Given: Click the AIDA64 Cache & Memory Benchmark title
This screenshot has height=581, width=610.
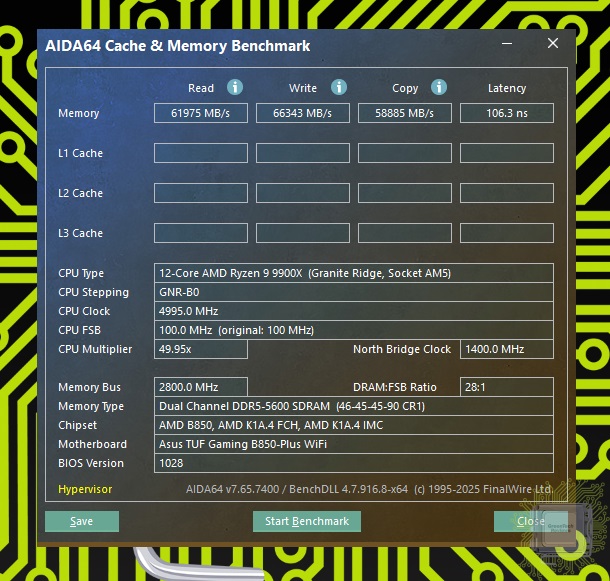Looking at the screenshot, I should coord(178,46).
